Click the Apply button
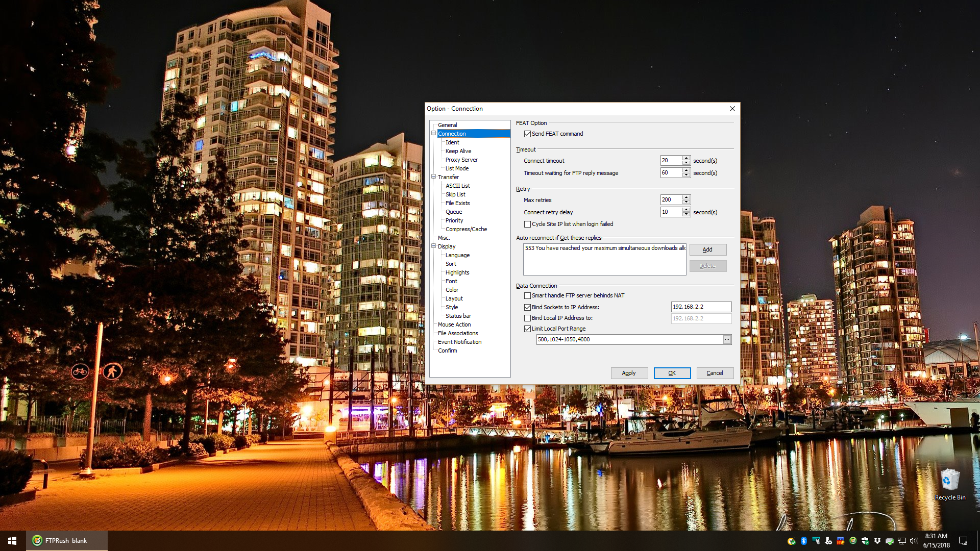This screenshot has width=980, height=551. tap(629, 373)
